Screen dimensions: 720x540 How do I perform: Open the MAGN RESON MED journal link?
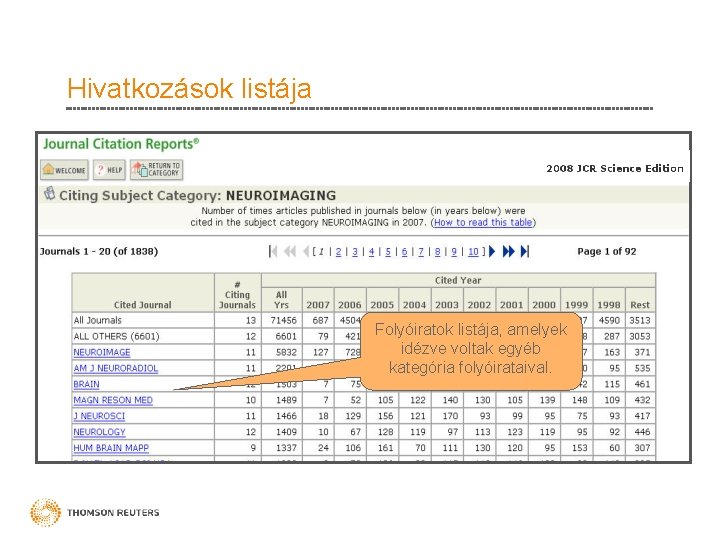[113, 400]
